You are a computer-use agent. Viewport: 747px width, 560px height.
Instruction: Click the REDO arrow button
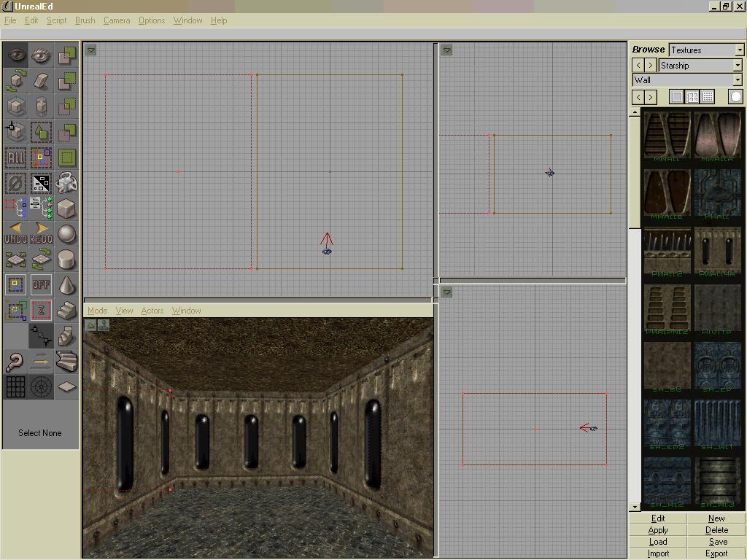(41, 233)
